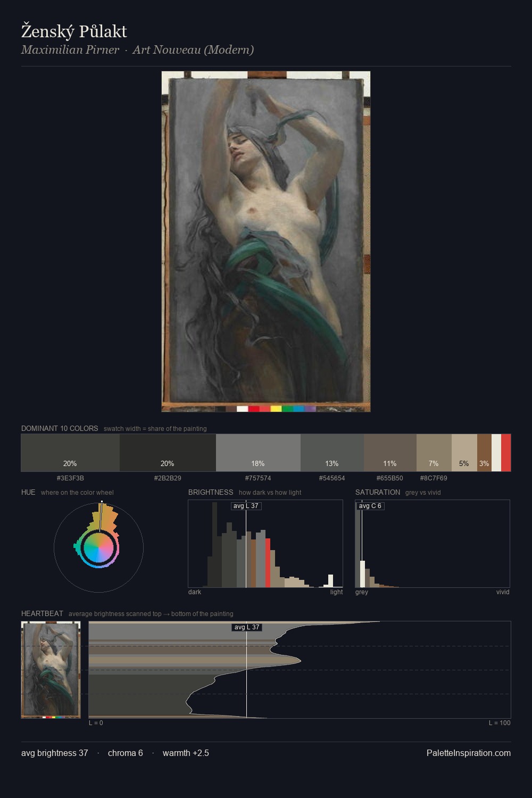Click 'avg brightness 37' in footer

[x=55, y=753]
